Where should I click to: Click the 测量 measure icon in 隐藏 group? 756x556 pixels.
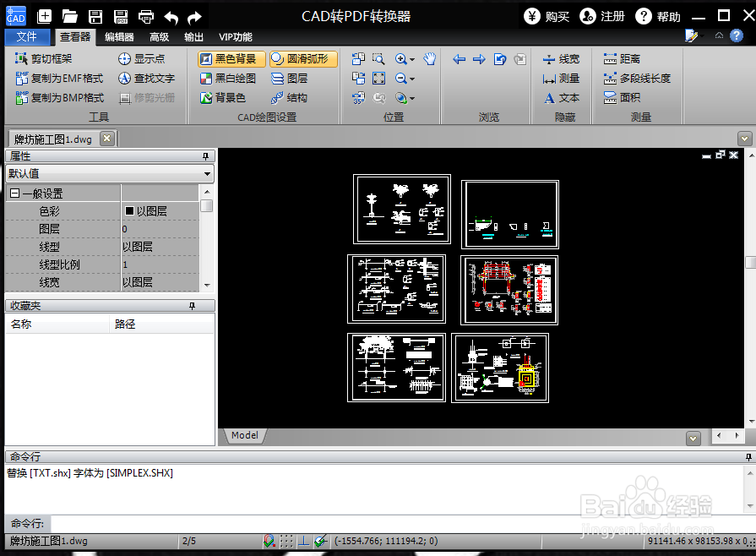click(x=560, y=78)
